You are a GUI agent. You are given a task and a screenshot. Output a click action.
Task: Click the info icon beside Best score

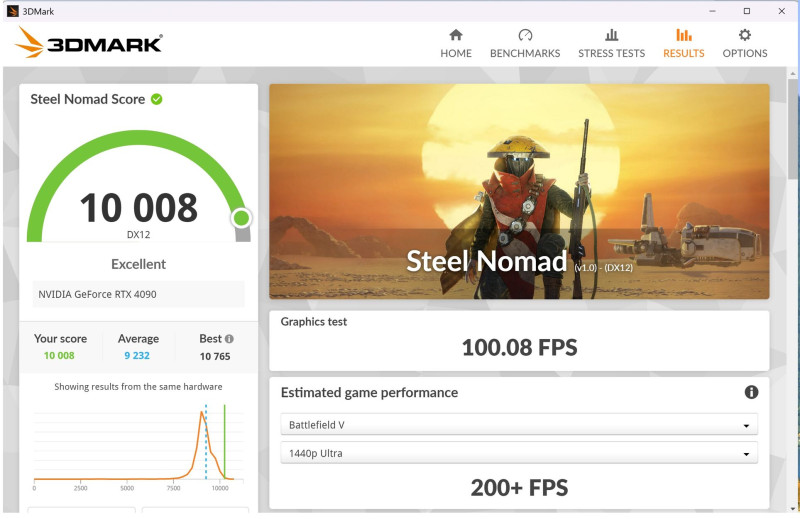pyautogui.click(x=229, y=339)
